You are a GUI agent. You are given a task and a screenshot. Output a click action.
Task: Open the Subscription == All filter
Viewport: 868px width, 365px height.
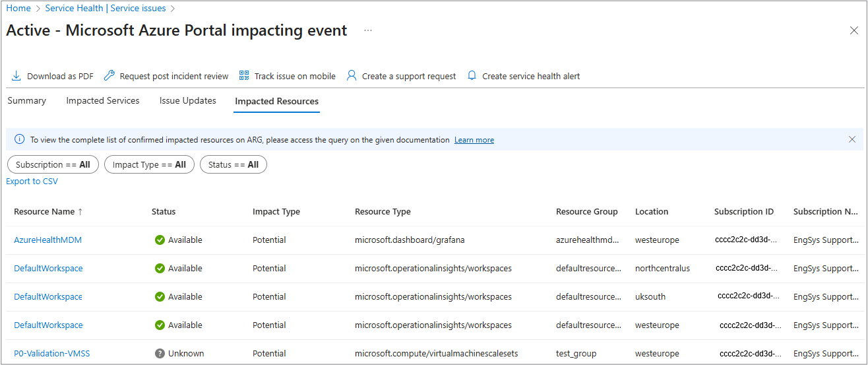point(53,164)
